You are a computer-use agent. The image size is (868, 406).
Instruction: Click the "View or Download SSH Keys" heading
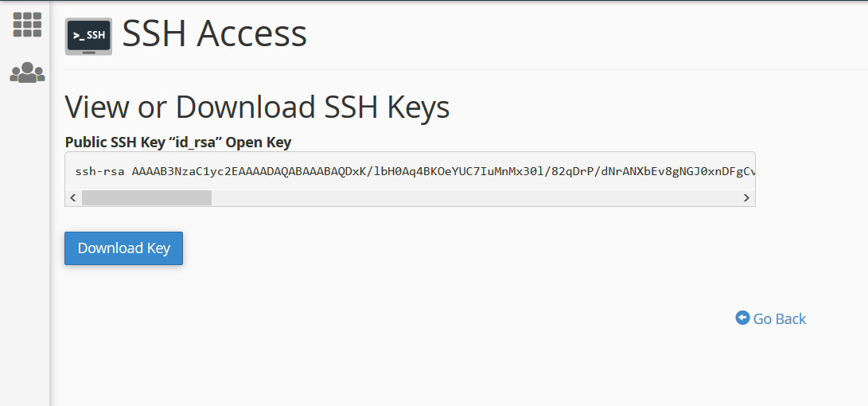click(x=258, y=107)
